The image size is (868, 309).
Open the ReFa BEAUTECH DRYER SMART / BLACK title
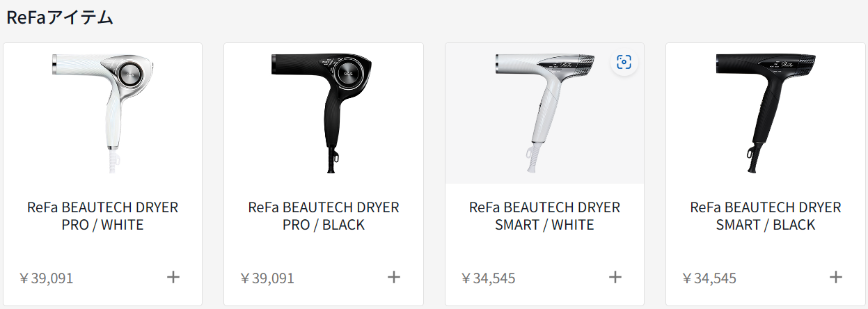tap(766, 216)
